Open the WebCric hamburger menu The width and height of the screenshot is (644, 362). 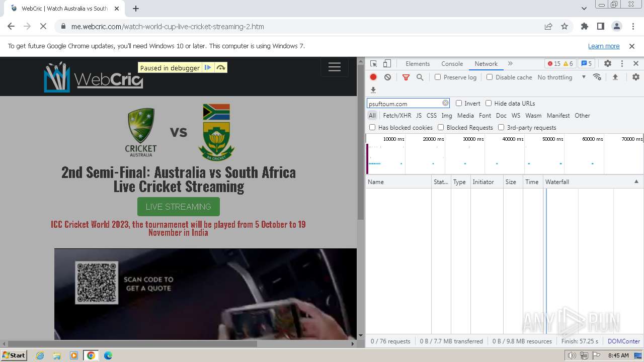[x=335, y=67]
